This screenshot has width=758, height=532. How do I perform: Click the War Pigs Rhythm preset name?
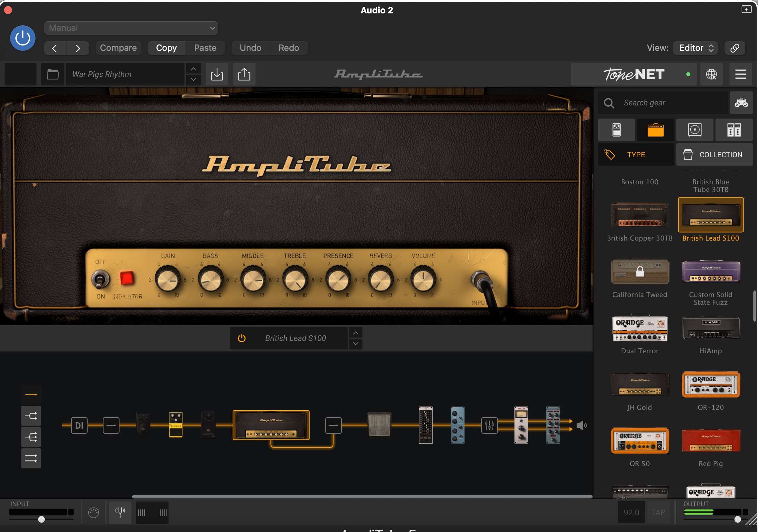pos(125,74)
